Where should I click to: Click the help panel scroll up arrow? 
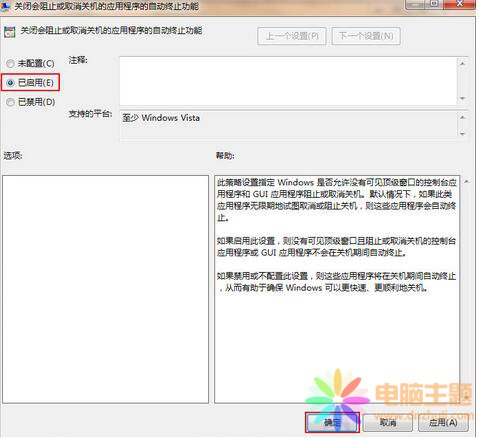(x=466, y=182)
